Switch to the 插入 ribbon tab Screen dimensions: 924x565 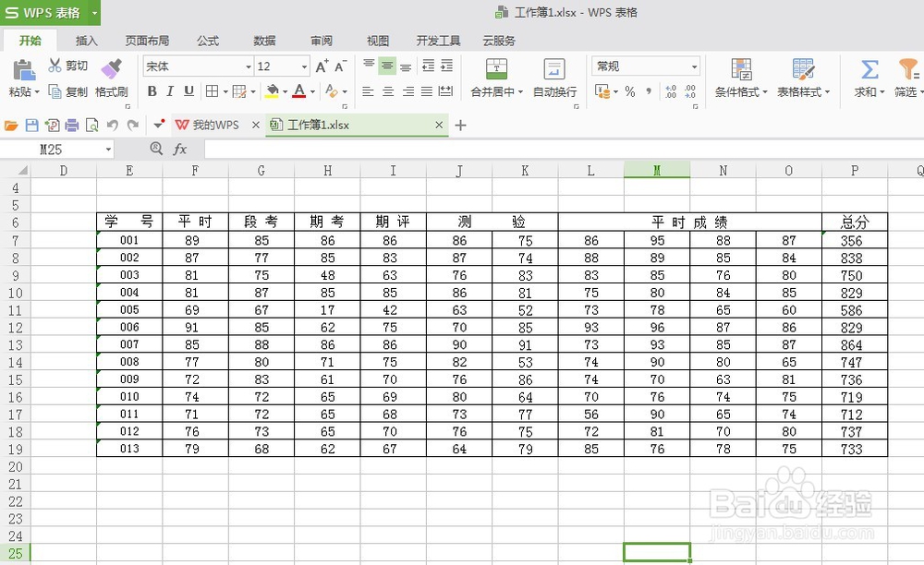pos(86,41)
